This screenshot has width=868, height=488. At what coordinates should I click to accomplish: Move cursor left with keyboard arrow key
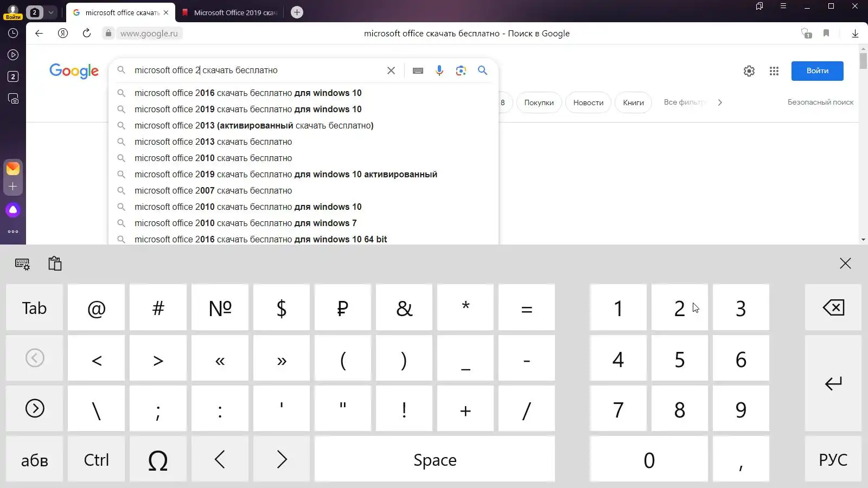(220, 460)
